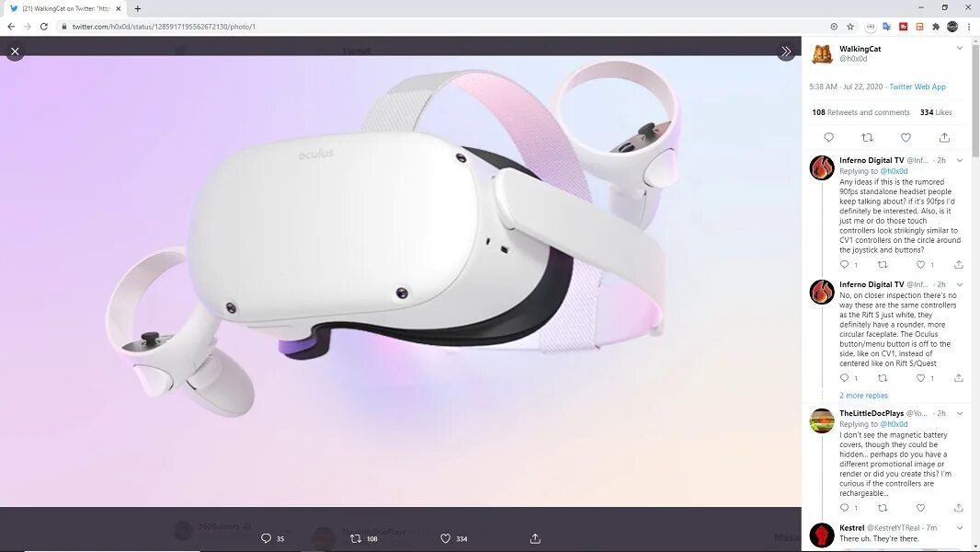Reply to the tweet from the bottom photo bar
This screenshot has width=980, height=552.
[x=267, y=538]
